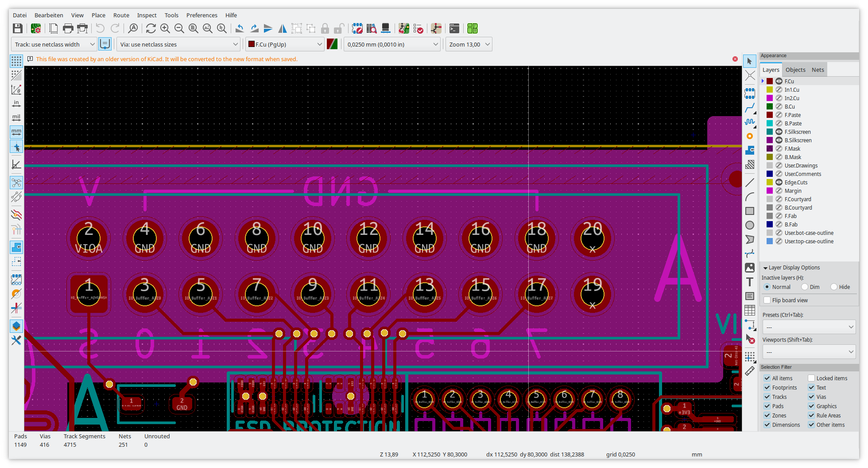Open the Track width dropdown
The width and height of the screenshot is (868, 468).
click(54, 44)
